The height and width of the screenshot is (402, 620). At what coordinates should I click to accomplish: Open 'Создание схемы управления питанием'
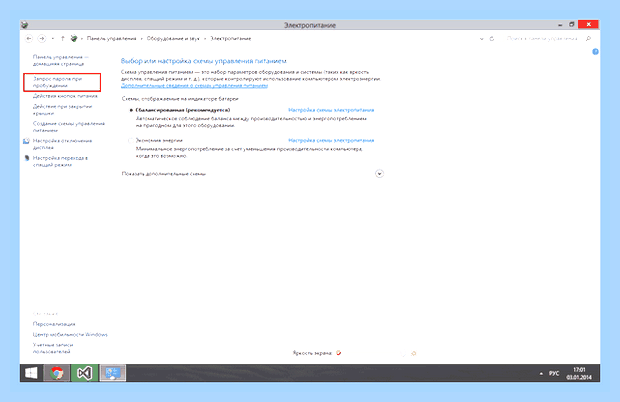click(69, 127)
